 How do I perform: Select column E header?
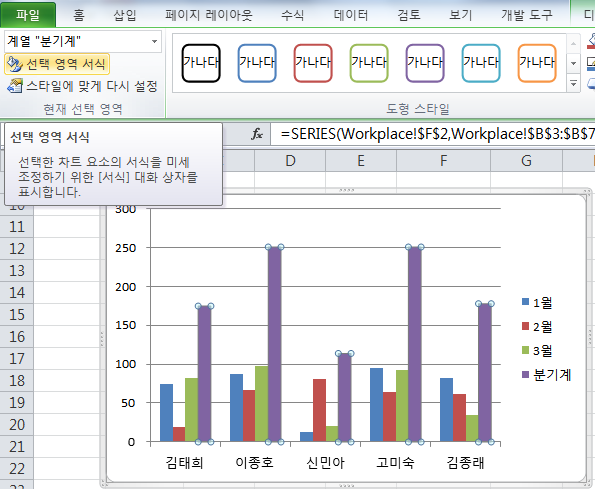point(361,161)
